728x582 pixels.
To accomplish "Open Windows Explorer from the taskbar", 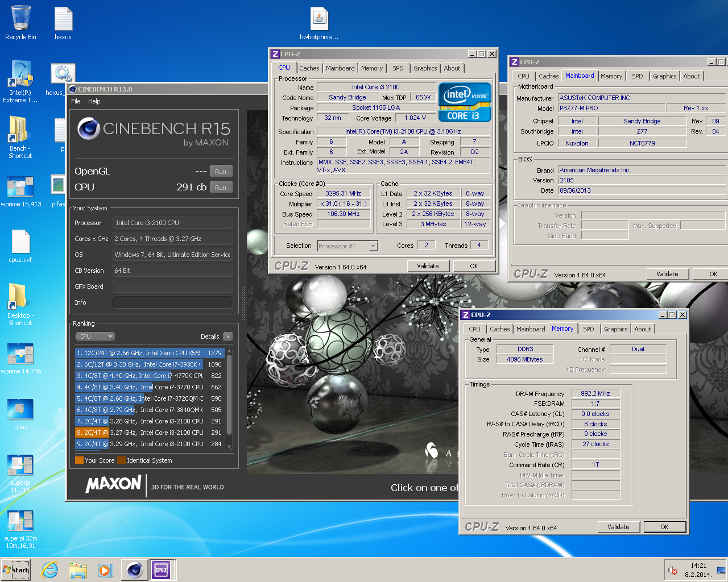I will pos(78,570).
